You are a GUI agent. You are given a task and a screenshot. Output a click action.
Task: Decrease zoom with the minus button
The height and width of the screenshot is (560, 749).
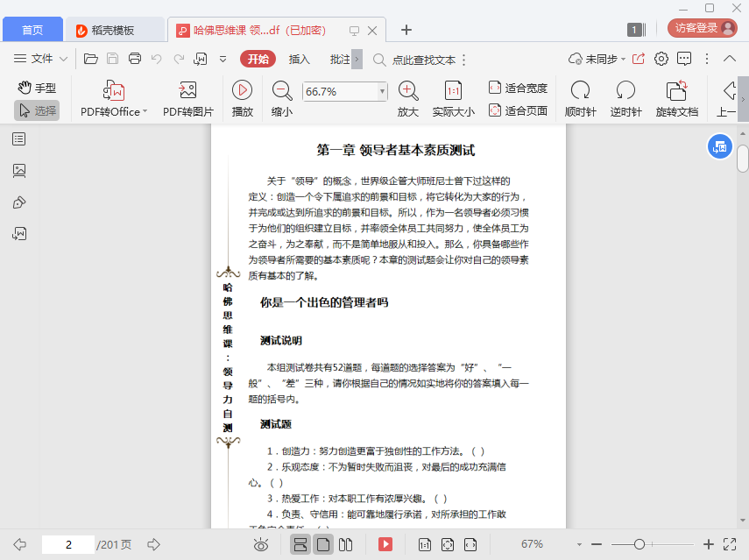click(x=597, y=544)
